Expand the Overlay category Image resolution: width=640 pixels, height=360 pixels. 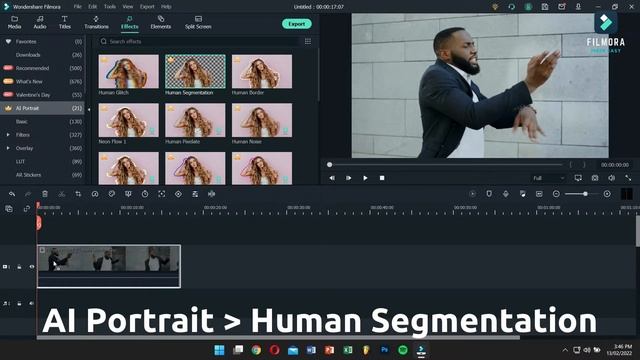(x=8, y=148)
